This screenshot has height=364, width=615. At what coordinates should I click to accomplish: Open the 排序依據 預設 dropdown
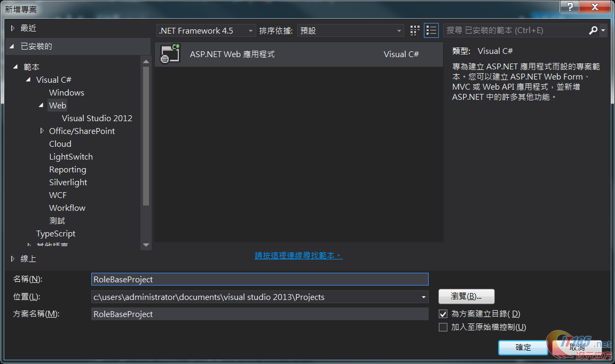point(351,30)
